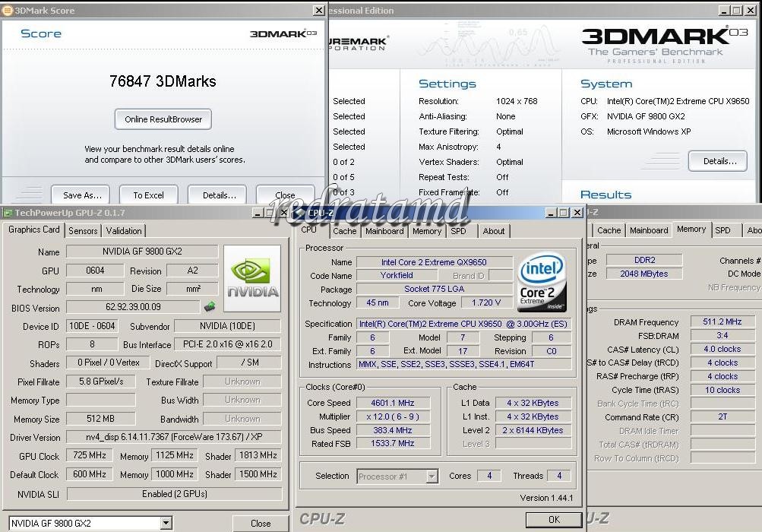This screenshot has height=532, width=762.
Task: Click Code Name value Yorkfield
Action: pyautogui.click(x=397, y=275)
